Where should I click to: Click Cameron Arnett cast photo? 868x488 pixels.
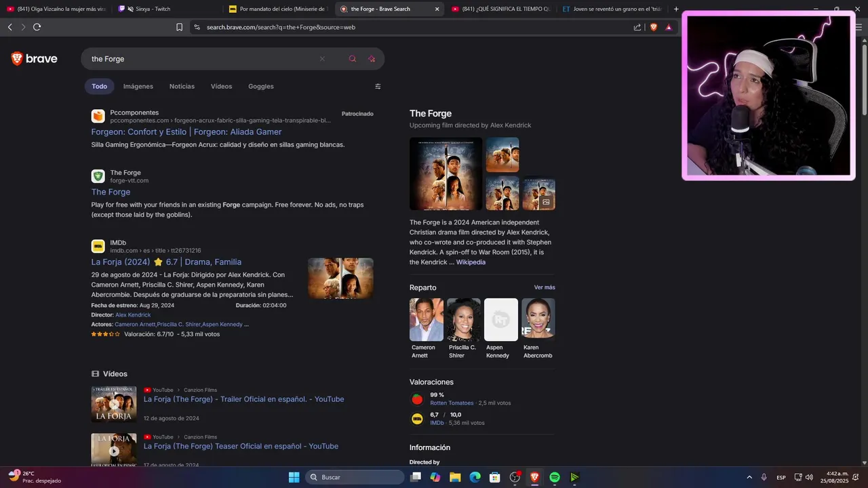(427, 320)
